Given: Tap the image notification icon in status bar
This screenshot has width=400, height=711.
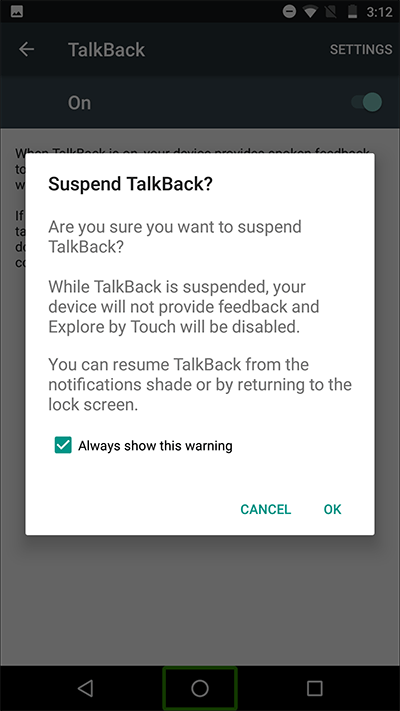Looking at the screenshot, I should click(x=17, y=12).
